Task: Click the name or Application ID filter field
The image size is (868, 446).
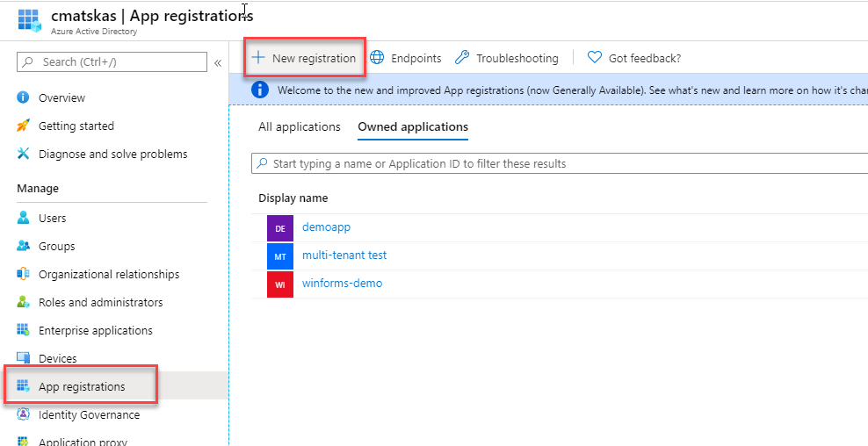Action: pyautogui.click(x=559, y=164)
